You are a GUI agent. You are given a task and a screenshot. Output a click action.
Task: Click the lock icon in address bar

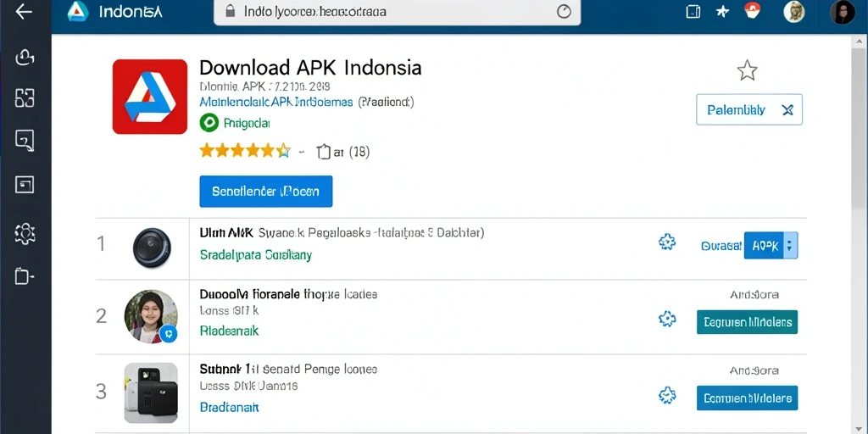point(231,11)
